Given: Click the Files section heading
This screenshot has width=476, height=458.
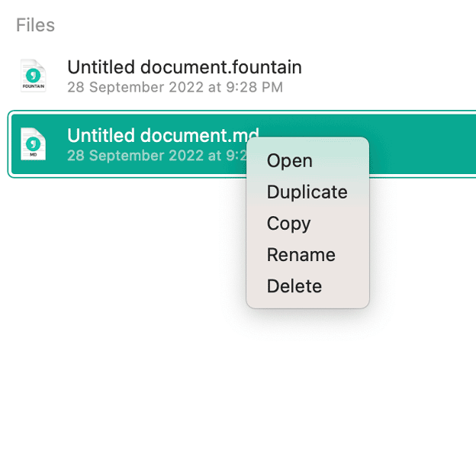Looking at the screenshot, I should (x=36, y=25).
